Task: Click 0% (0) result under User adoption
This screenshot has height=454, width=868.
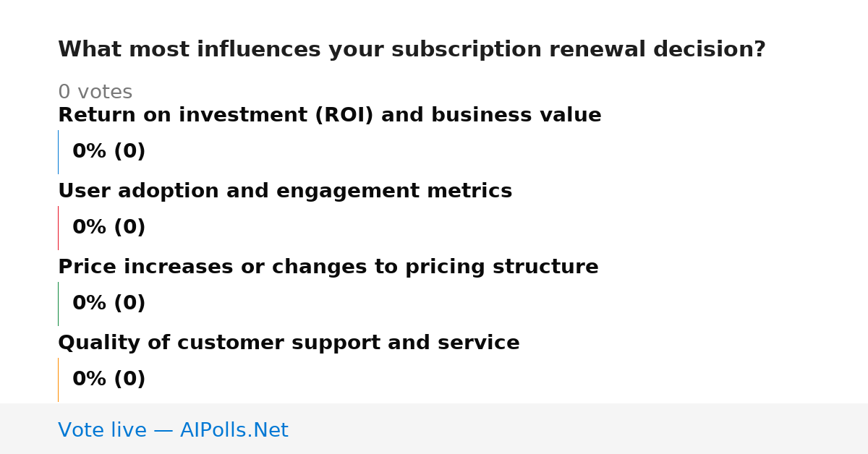Action: tap(109, 228)
